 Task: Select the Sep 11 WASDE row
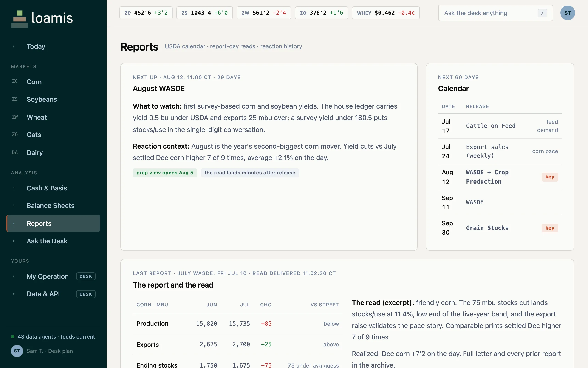(500, 202)
